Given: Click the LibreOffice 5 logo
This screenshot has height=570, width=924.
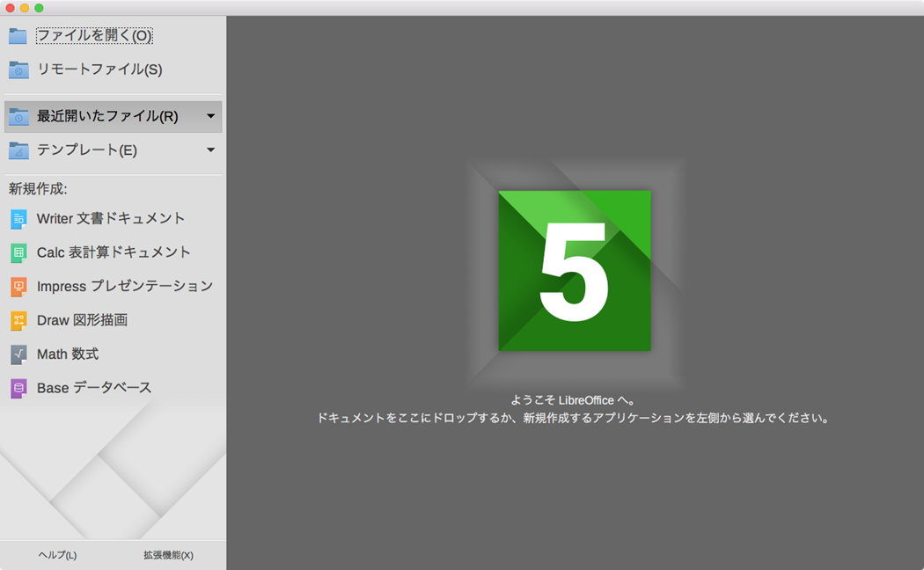Looking at the screenshot, I should pyautogui.click(x=575, y=271).
